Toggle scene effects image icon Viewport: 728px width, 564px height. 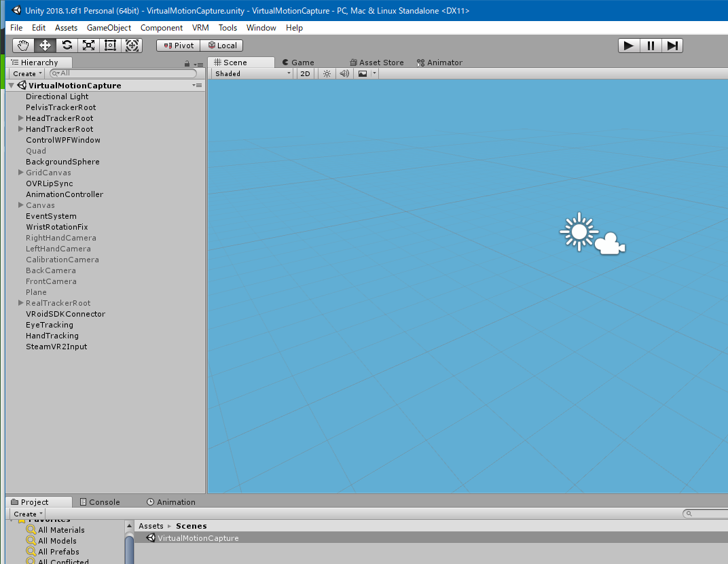click(x=363, y=73)
